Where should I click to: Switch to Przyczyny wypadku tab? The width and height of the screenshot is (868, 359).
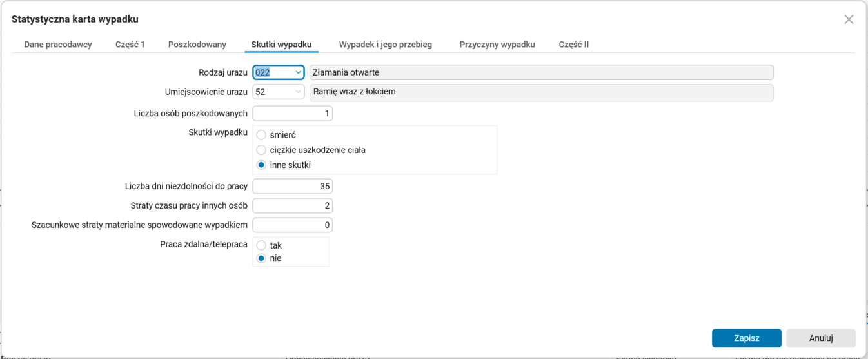[497, 45]
